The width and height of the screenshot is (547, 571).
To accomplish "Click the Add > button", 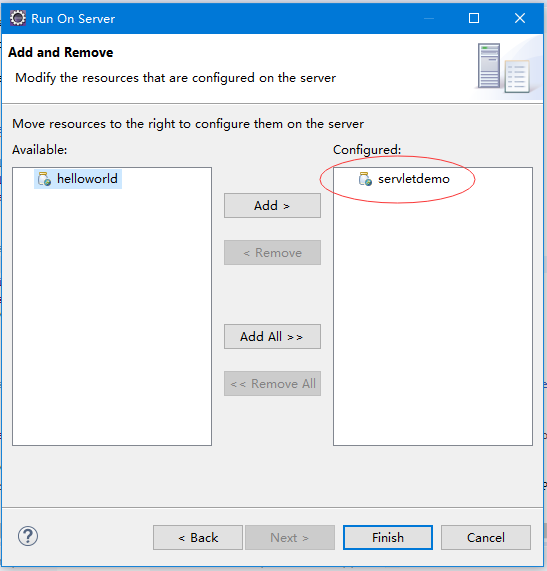I will pyautogui.click(x=272, y=205).
